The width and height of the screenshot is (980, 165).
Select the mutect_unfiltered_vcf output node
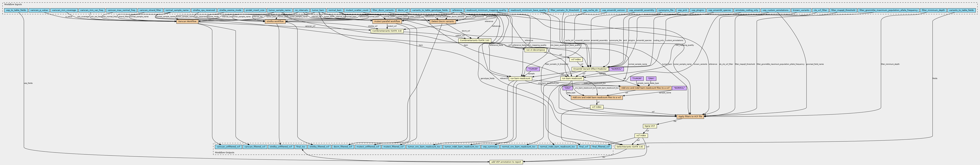coord(367,147)
